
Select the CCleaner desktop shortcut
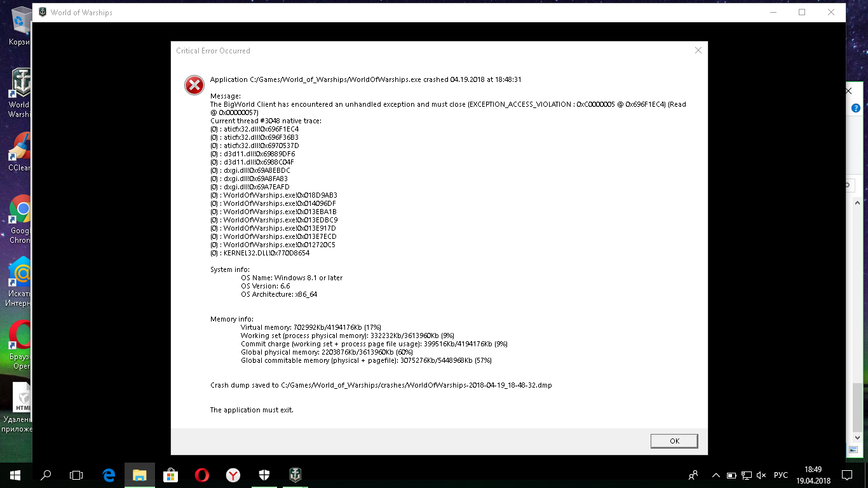[x=19, y=151]
